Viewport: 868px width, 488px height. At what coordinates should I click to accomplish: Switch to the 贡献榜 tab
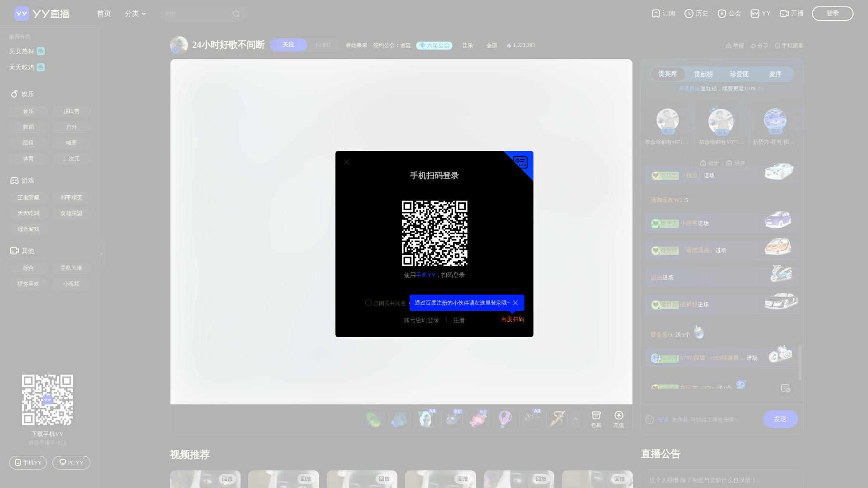click(x=703, y=74)
